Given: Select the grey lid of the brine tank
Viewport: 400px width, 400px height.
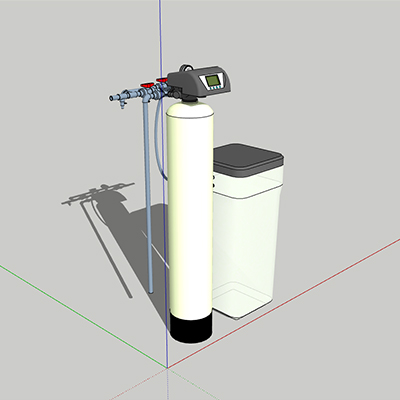Looking at the screenshot, I should tap(248, 159).
